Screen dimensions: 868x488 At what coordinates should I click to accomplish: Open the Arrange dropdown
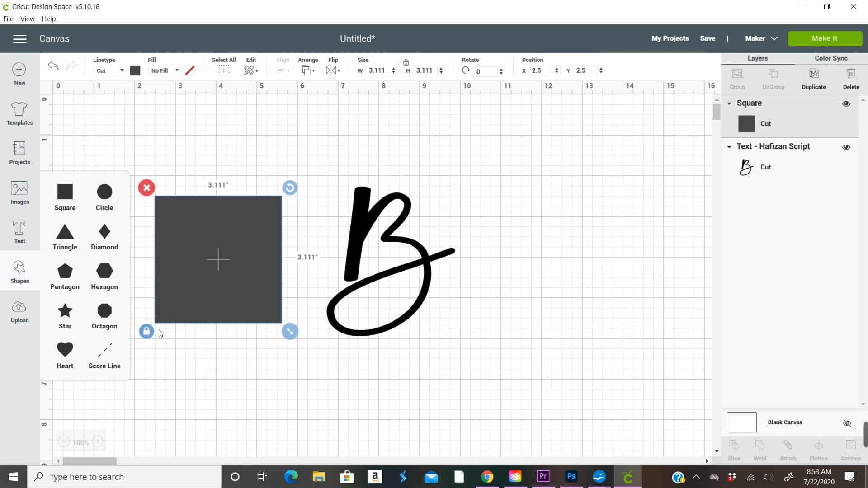[308, 70]
